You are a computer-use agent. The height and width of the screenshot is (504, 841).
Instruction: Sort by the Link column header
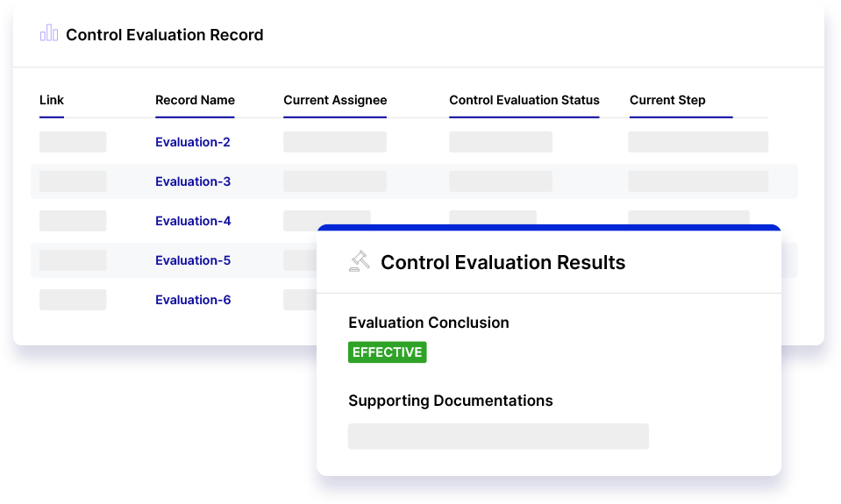pos(52,100)
